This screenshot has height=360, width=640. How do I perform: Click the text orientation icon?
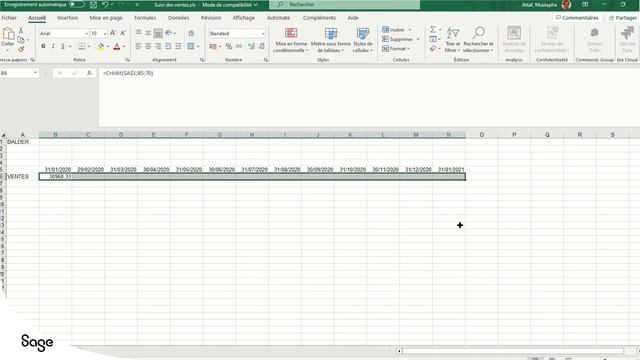[169, 33]
